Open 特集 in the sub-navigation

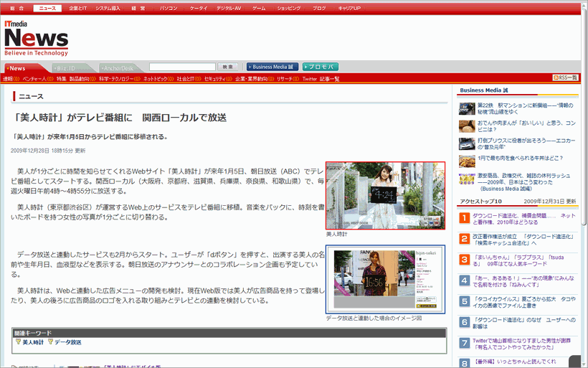click(61, 79)
